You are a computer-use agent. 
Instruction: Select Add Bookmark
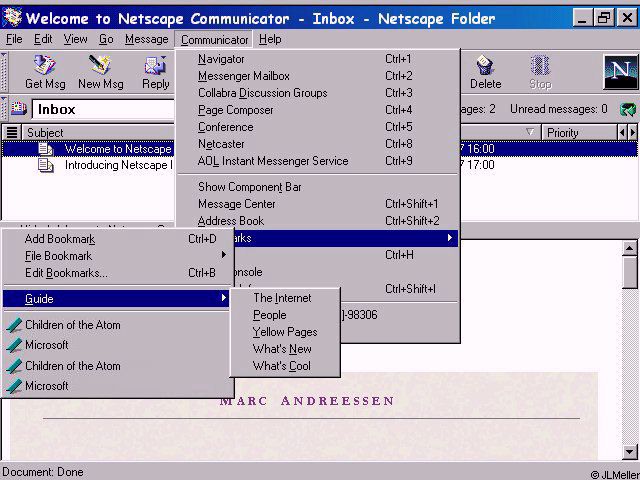[x=116, y=239]
